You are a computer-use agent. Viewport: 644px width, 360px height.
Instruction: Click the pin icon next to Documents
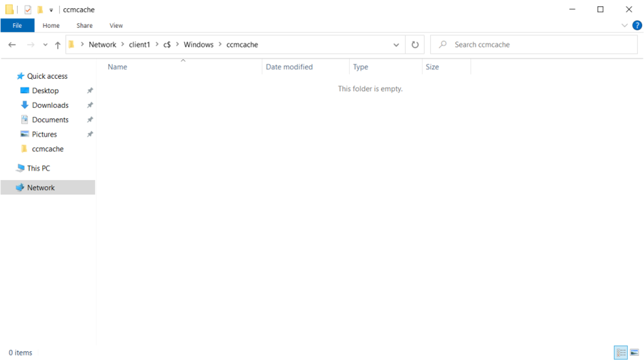click(90, 120)
